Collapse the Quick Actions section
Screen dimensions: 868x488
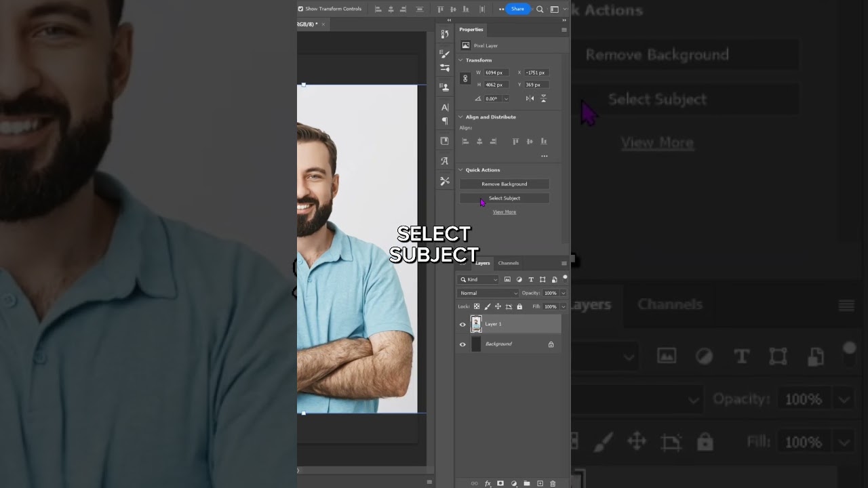[461, 170]
